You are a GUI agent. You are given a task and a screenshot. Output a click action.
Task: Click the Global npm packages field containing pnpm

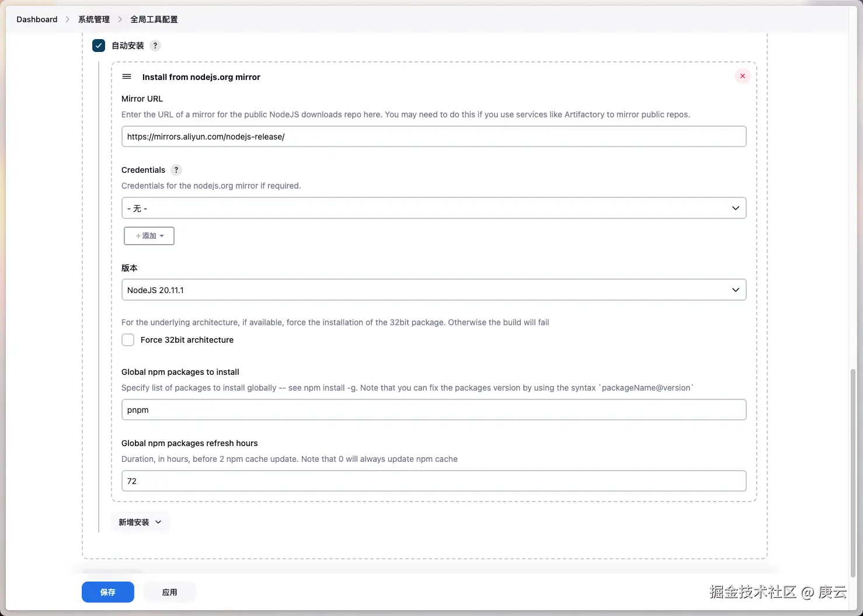click(434, 410)
